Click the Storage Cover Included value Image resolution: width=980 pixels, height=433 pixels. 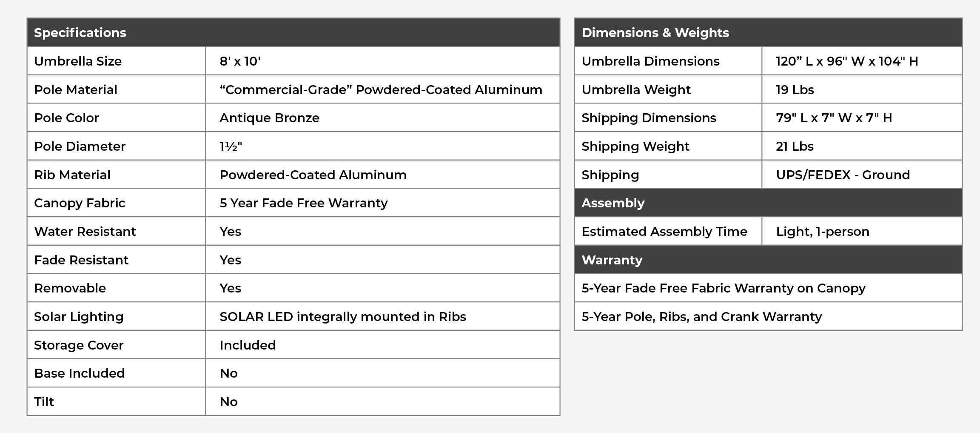pos(248,345)
